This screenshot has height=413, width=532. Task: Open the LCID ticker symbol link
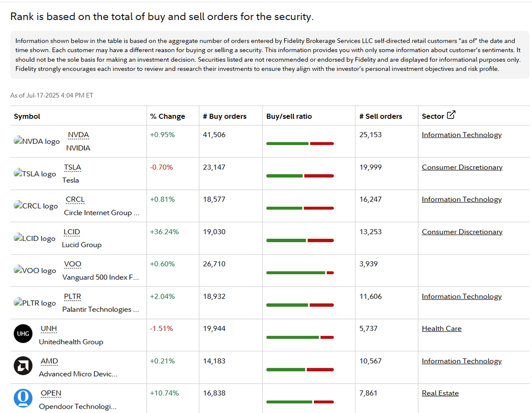pos(72,232)
